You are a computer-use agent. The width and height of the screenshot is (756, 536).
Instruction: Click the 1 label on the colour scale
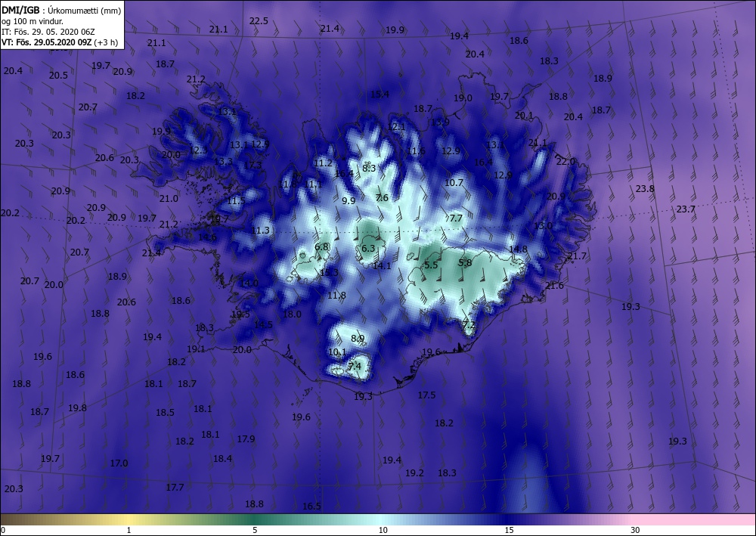coord(129,530)
